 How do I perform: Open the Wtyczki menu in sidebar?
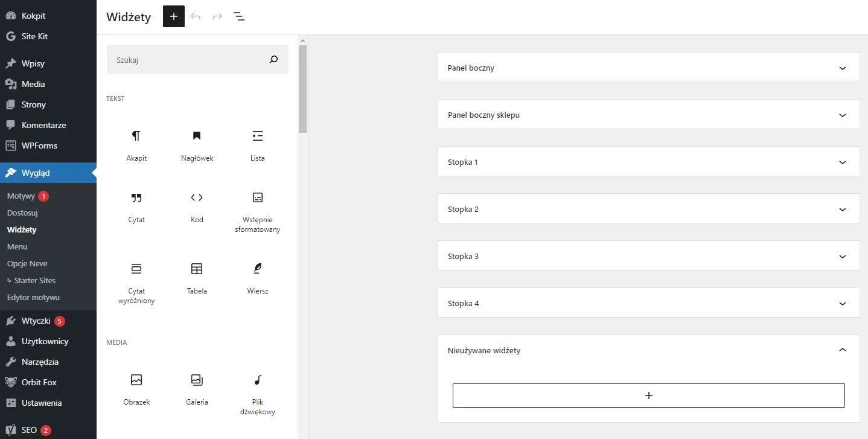36,321
